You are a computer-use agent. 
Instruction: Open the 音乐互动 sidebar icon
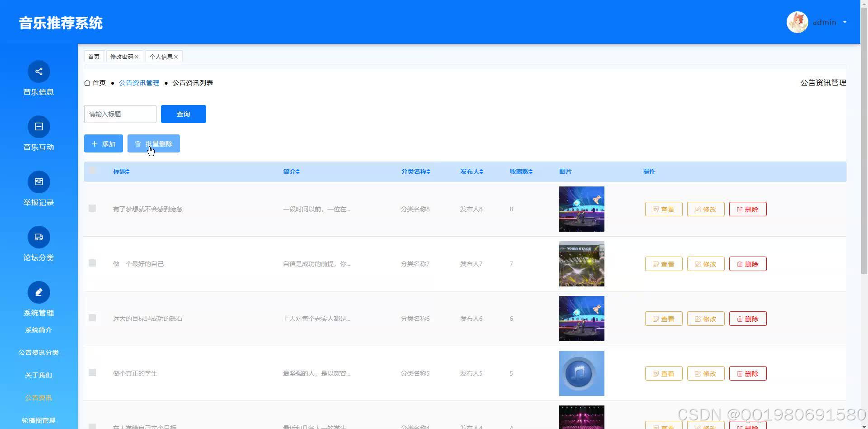pyautogui.click(x=39, y=127)
